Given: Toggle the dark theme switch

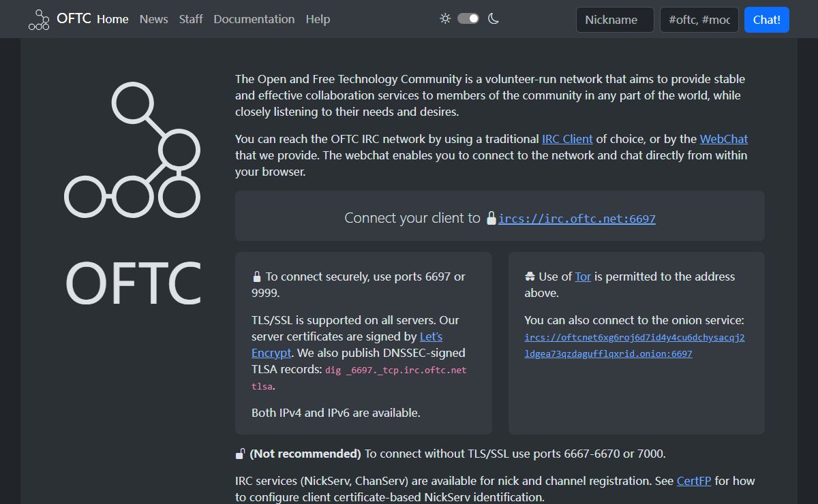Looking at the screenshot, I should (x=468, y=18).
